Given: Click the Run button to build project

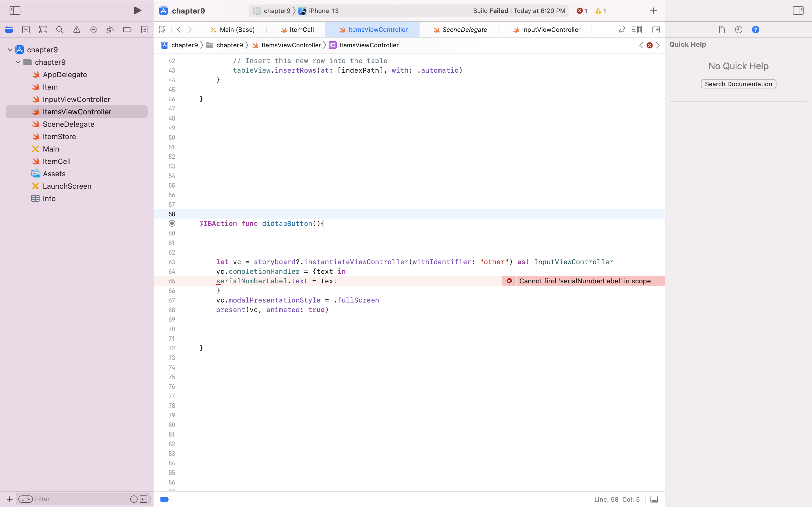Looking at the screenshot, I should pos(137,10).
